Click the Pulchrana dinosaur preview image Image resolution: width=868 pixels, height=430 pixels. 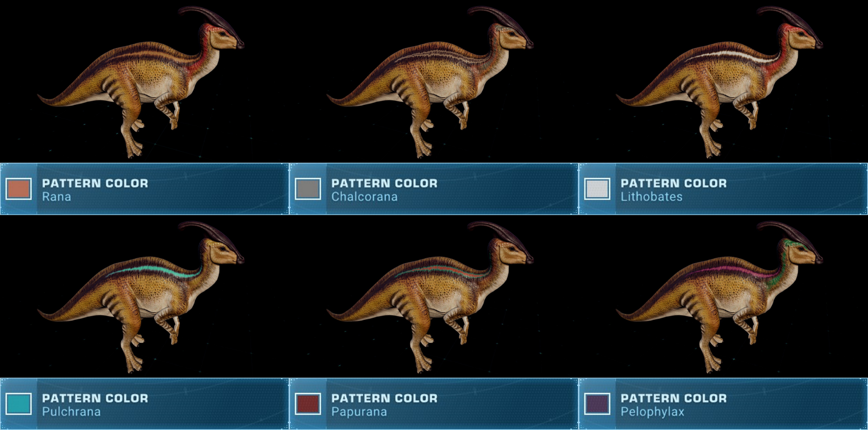click(x=141, y=297)
